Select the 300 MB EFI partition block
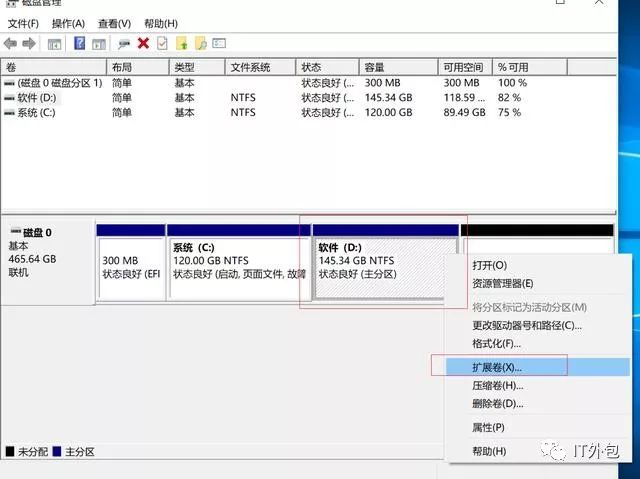 (131, 263)
